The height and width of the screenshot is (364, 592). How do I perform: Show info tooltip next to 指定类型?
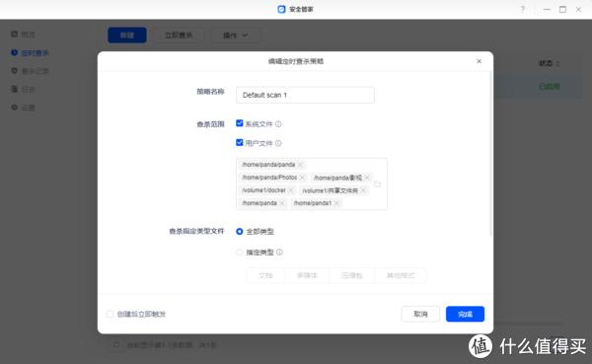tap(279, 253)
